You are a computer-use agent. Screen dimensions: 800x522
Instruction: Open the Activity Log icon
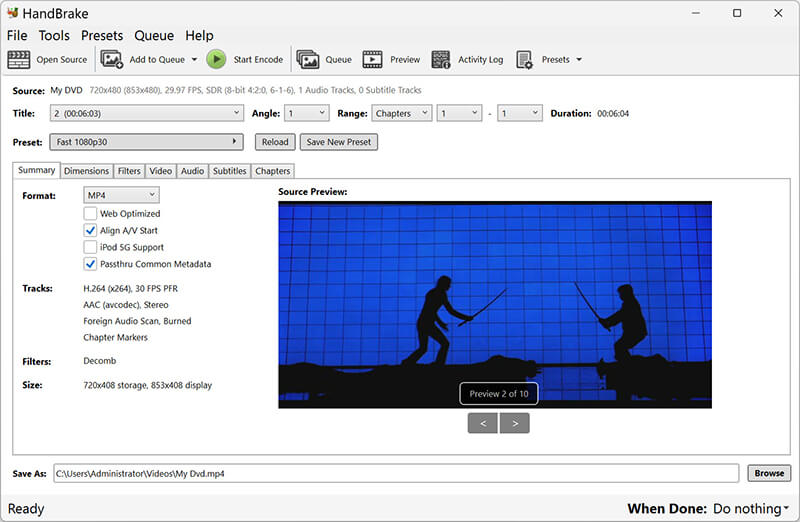tap(441, 60)
